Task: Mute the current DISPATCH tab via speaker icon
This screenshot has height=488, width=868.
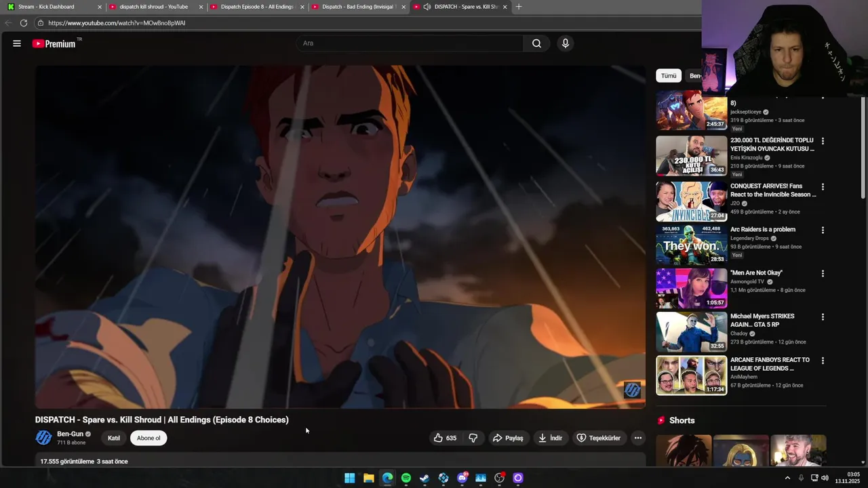Action: coord(427,7)
